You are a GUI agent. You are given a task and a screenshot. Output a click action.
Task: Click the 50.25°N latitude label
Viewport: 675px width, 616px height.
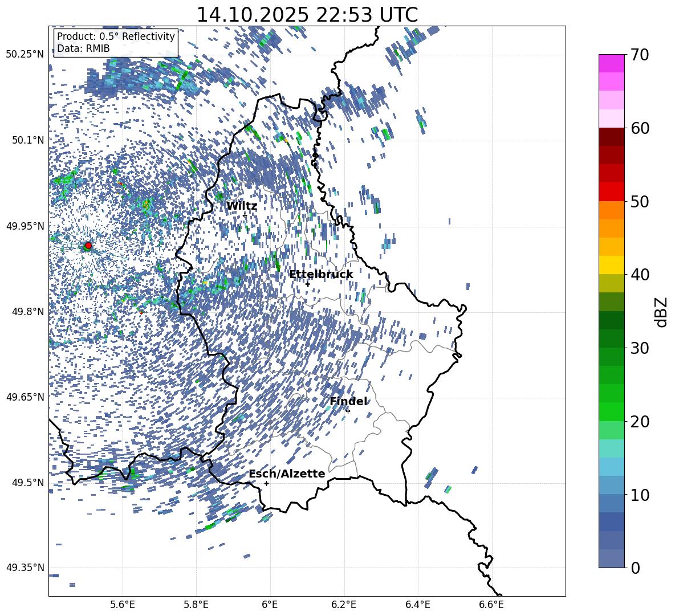25,55
